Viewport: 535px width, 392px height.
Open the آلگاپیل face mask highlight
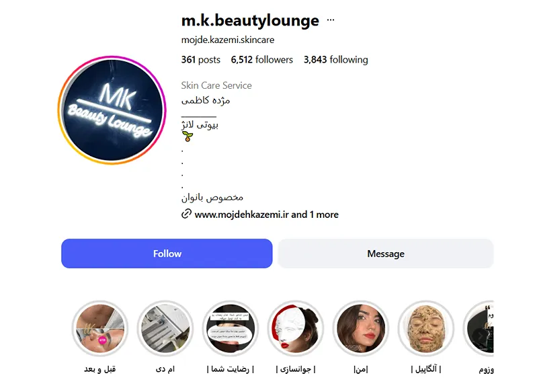426,329
